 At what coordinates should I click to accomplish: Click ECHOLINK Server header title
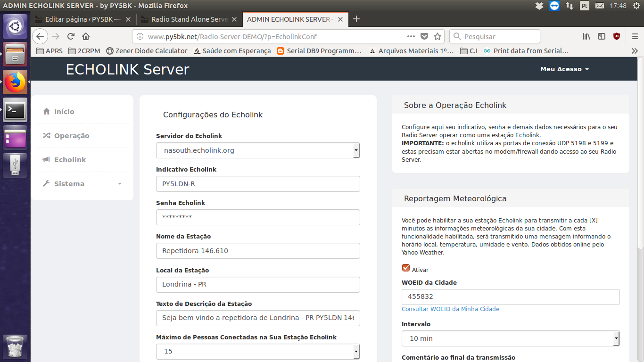tap(127, 69)
